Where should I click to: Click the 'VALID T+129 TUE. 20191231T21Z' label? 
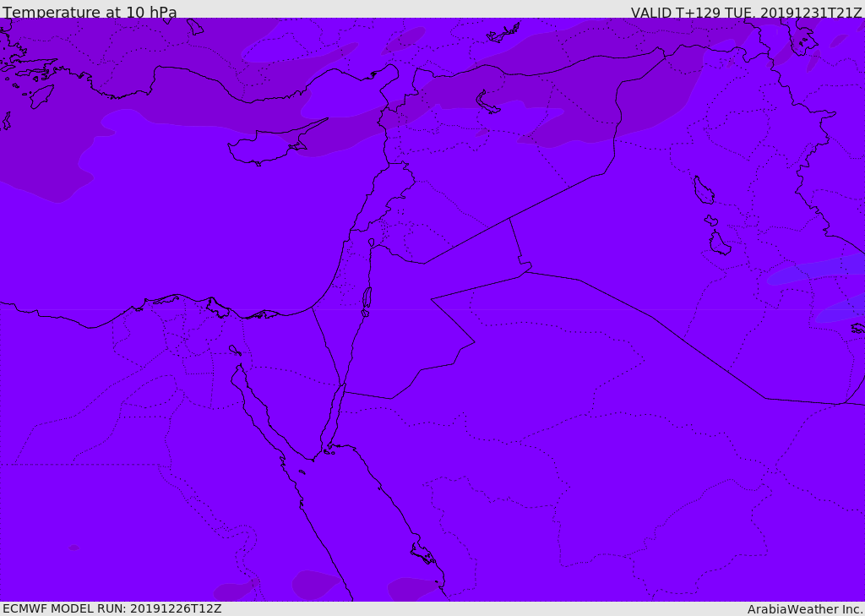pyautogui.click(x=747, y=13)
